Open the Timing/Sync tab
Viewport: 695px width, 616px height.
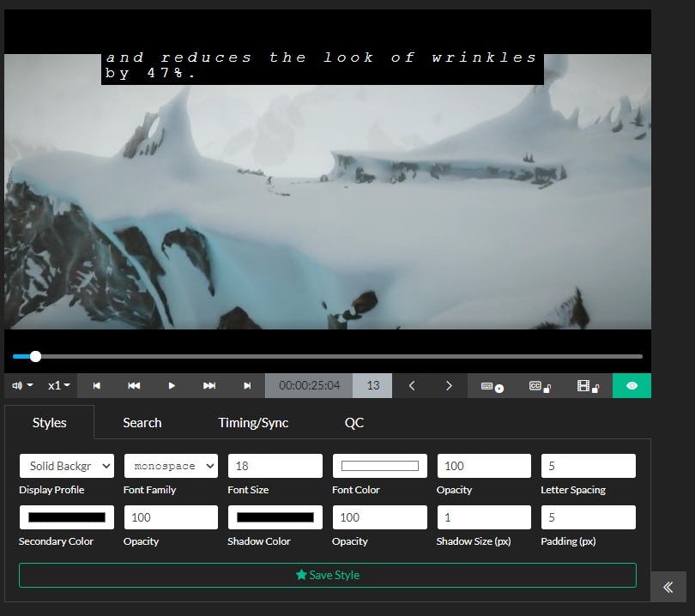(x=254, y=422)
